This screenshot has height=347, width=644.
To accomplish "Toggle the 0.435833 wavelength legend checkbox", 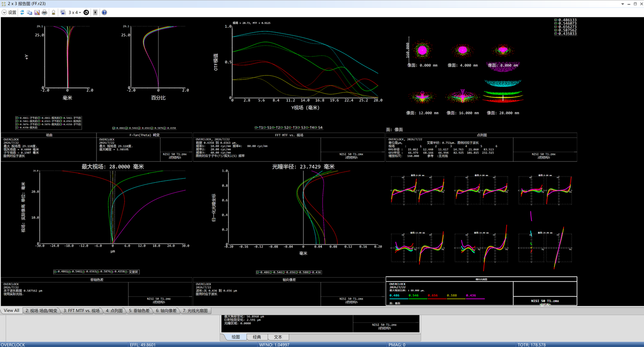I will pos(556,34).
